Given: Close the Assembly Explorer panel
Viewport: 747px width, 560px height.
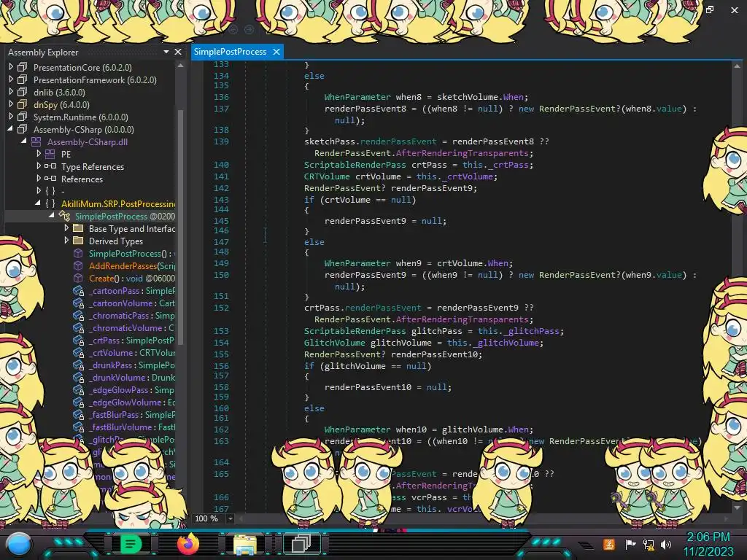Looking at the screenshot, I should click(x=178, y=52).
